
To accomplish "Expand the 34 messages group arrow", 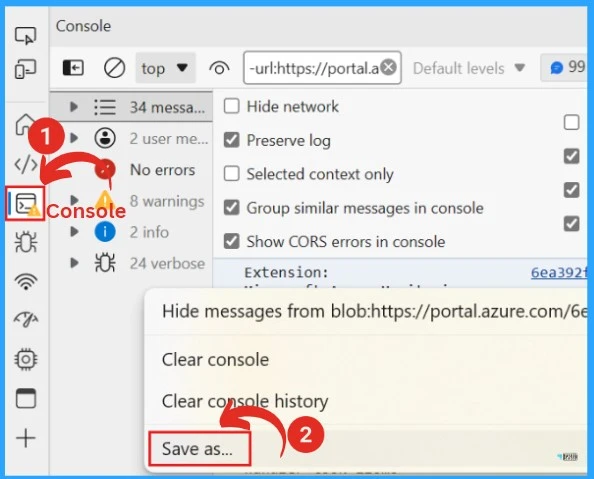I will (x=74, y=107).
